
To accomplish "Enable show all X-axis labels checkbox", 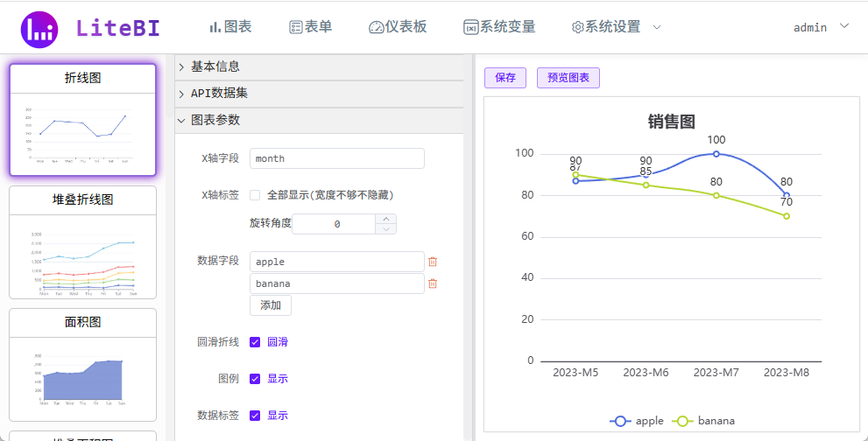I will (x=255, y=195).
